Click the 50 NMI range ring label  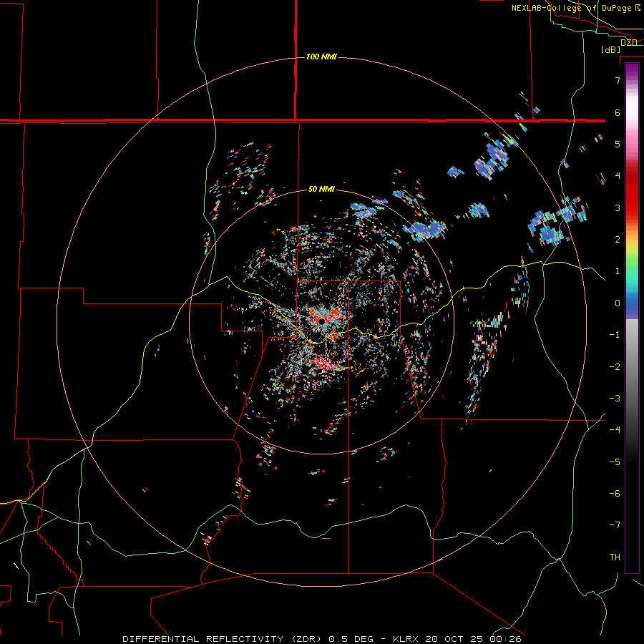(x=321, y=190)
